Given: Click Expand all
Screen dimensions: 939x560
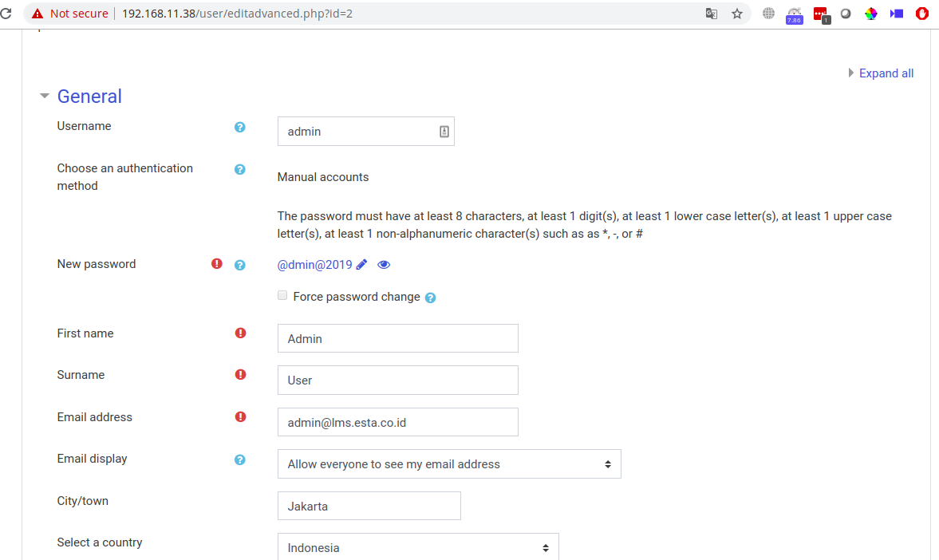Looking at the screenshot, I should [x=886, y=73].
